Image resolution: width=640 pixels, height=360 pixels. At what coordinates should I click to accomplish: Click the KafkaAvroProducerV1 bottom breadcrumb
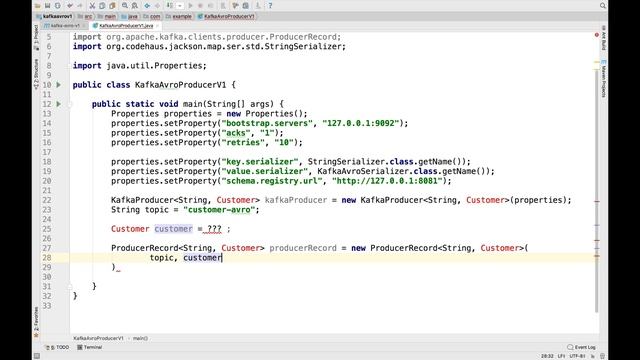point(98,338)
